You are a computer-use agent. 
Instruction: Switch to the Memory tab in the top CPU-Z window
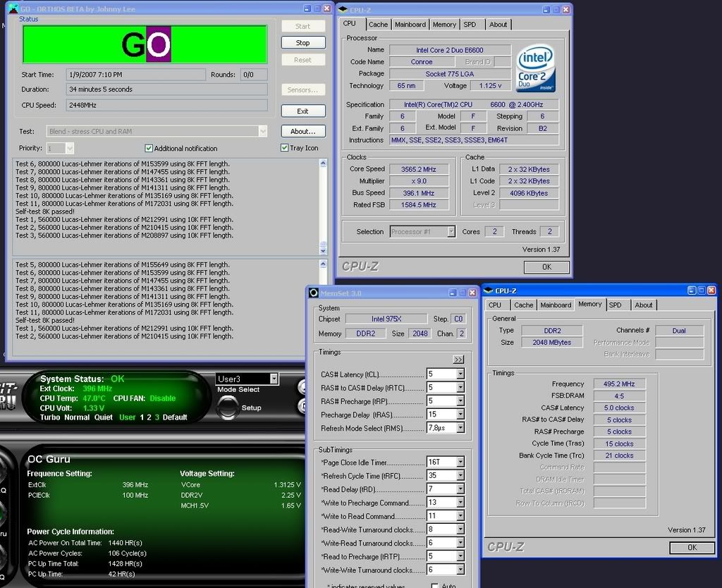point(444,25)
